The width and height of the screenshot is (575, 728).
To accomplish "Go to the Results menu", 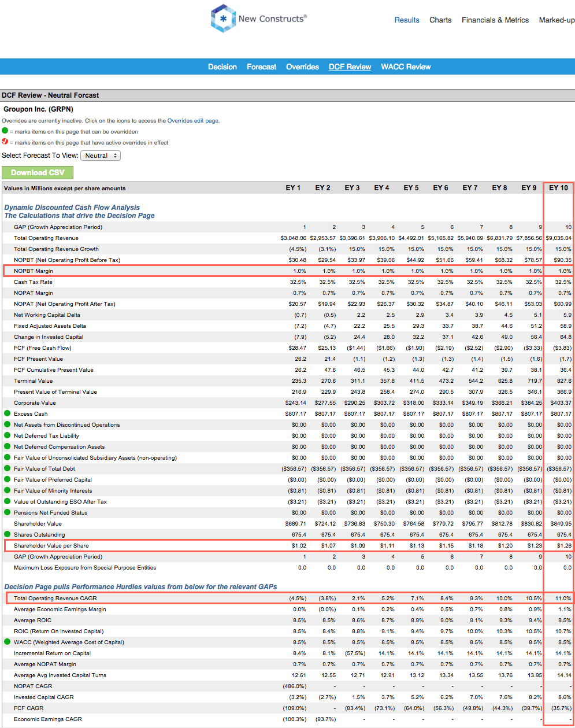I will tap(407, 20).
